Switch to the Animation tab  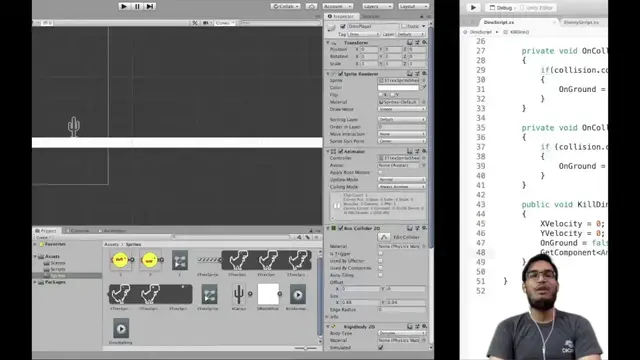point(112,231)
